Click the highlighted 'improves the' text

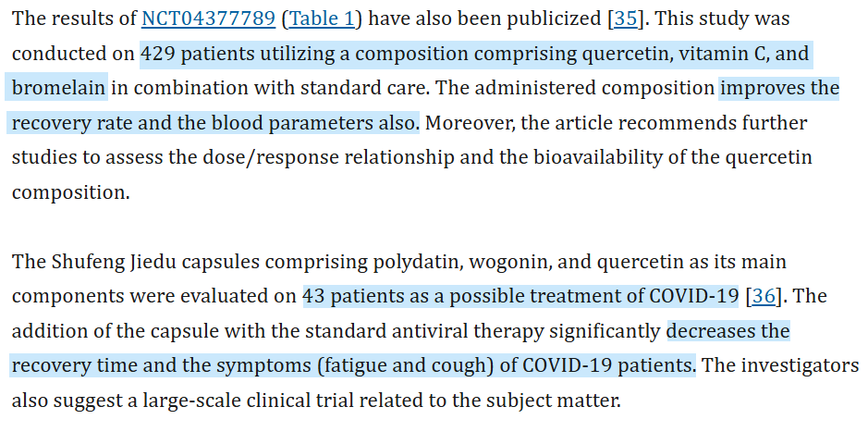pos(779,89)
